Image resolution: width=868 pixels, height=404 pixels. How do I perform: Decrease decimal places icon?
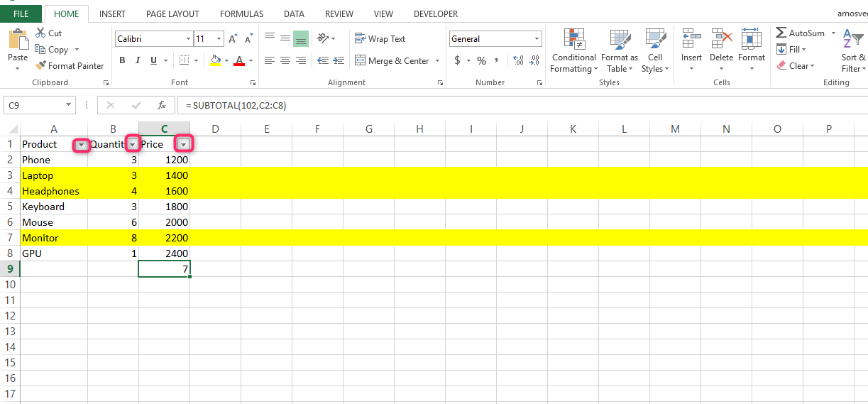(534, 60)
